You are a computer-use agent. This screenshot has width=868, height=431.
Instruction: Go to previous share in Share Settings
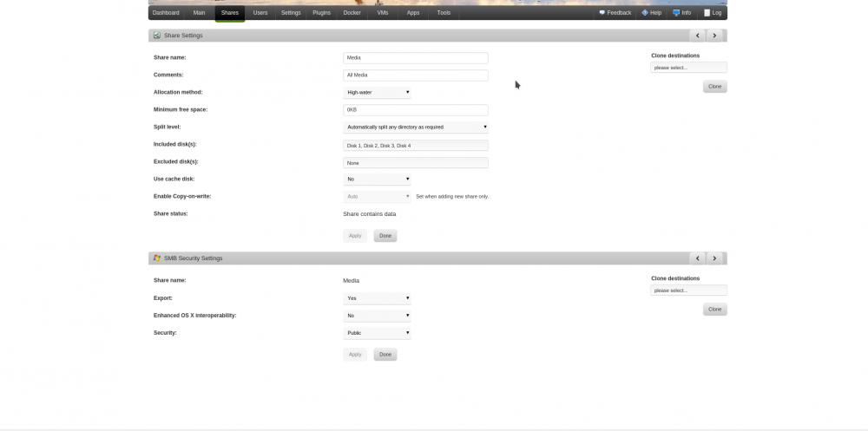(x=698, y=36)
